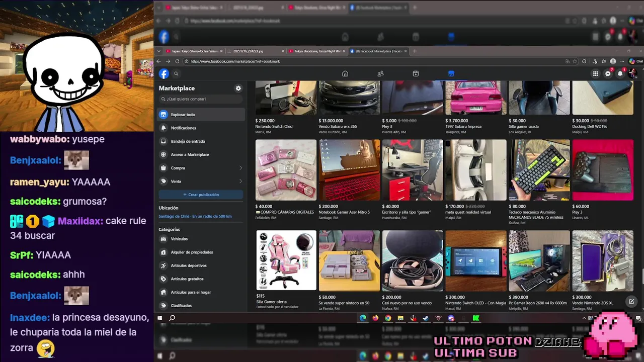Open Acceso a Marketplace
644x362 pixels.
point(201,154)
